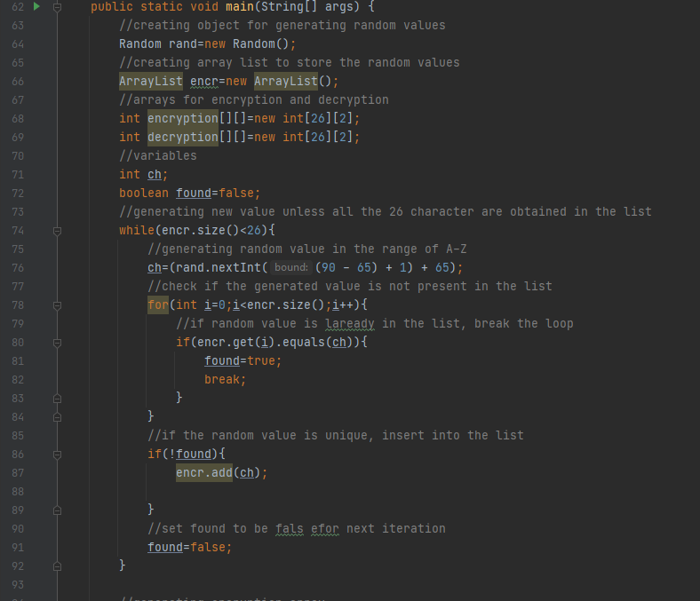Click the 'break;' statement
The image size is (700, 601).
(x=225, y=379)
